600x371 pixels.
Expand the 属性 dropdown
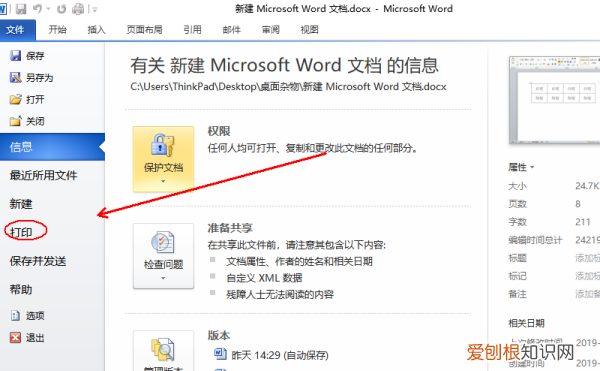tap(521, 167)
